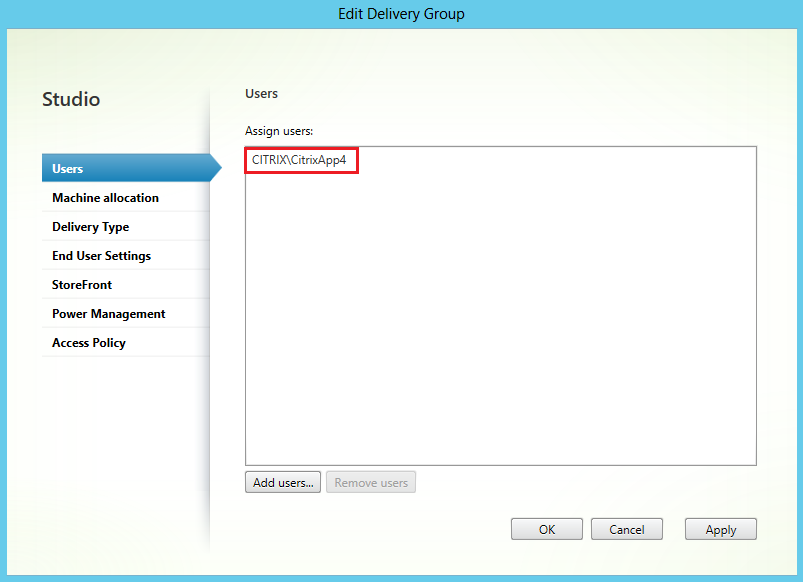Screen dimensions: 803x582
Task: Click the Studio heading text
Action: pos(71,100)
